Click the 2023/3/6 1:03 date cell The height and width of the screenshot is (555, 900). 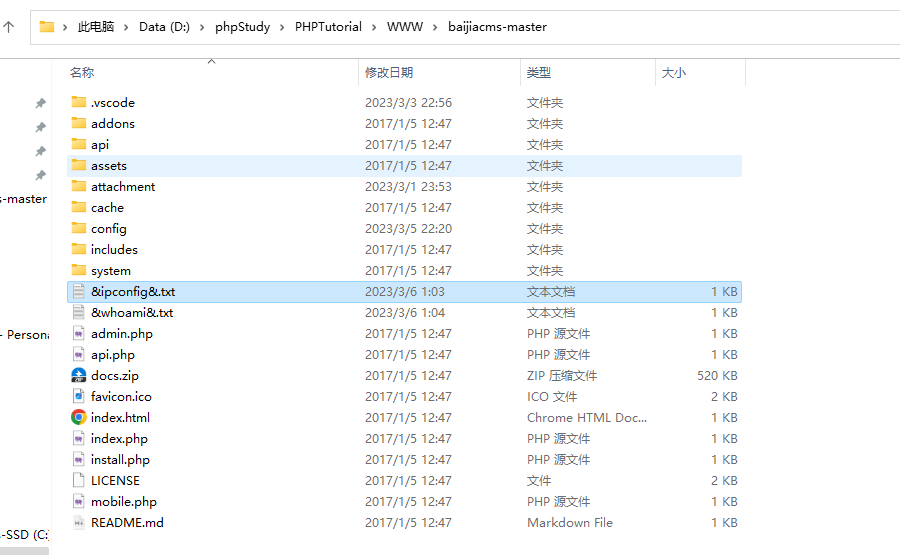[405, 292]
